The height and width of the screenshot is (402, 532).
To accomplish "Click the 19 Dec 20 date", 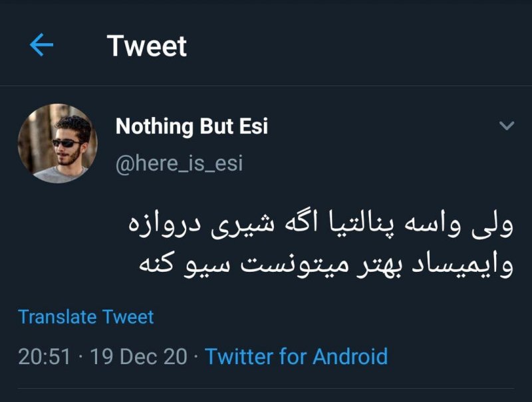I will (138, 357).
